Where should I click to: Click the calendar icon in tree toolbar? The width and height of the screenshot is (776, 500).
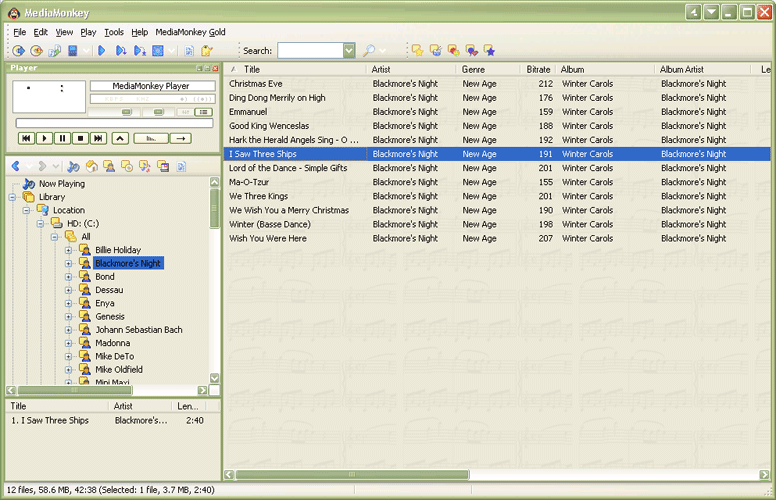coord(163,166)
